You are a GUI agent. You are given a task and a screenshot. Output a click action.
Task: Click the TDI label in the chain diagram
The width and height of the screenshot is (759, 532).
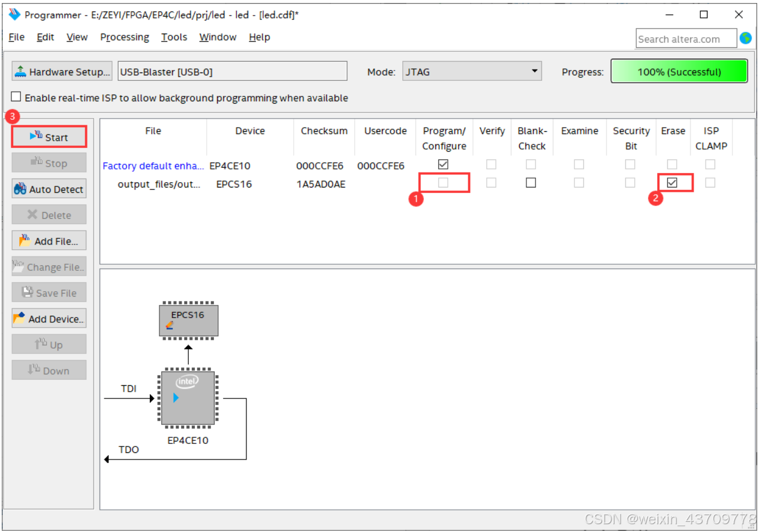[x=129, y=389]
